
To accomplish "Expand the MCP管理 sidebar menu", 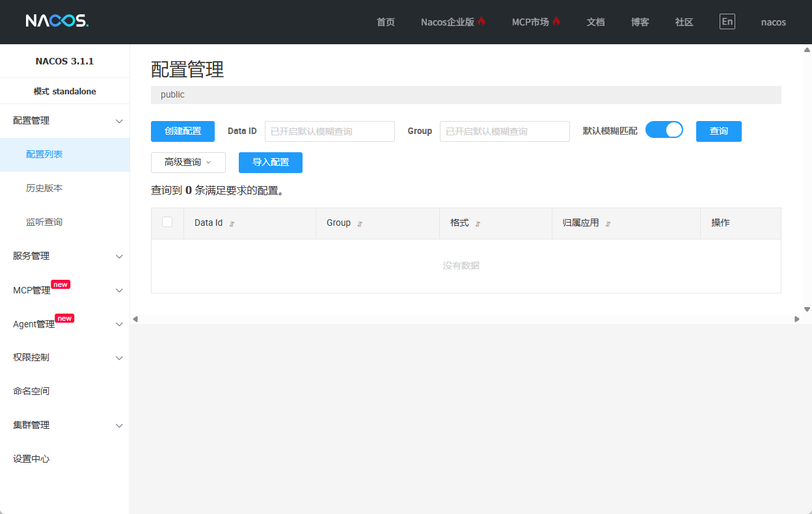I will click(x=64, y=290).
